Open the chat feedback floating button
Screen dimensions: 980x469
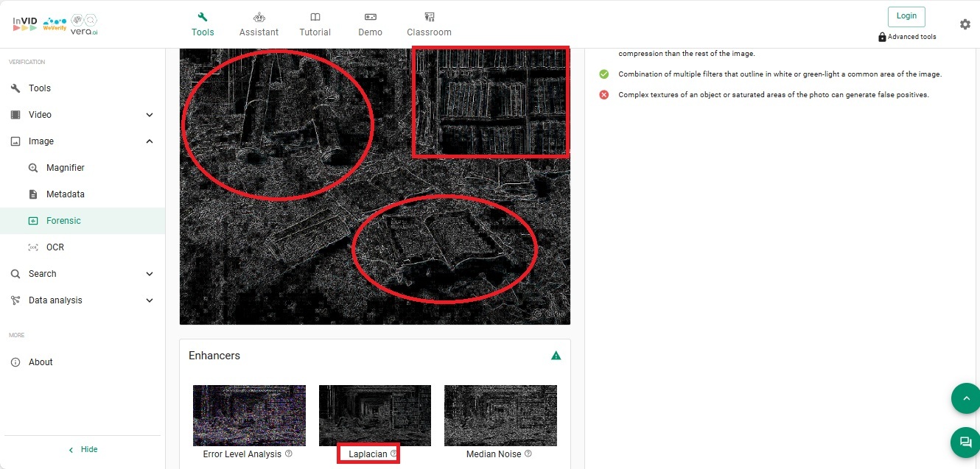965,442
